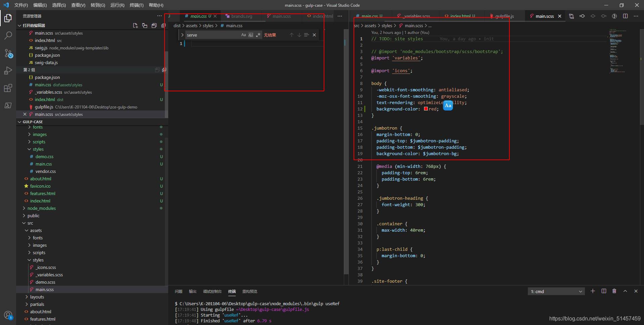Image resolution: width=644 pixels, height=325 pixels.
Task: Collapse the open editors section
Action: click(19, 26)
